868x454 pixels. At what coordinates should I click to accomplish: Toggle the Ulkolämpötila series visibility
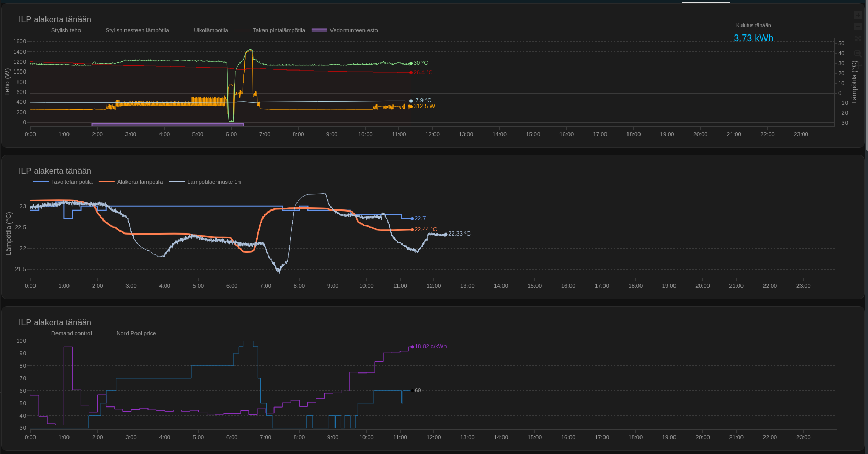(210, 30)
